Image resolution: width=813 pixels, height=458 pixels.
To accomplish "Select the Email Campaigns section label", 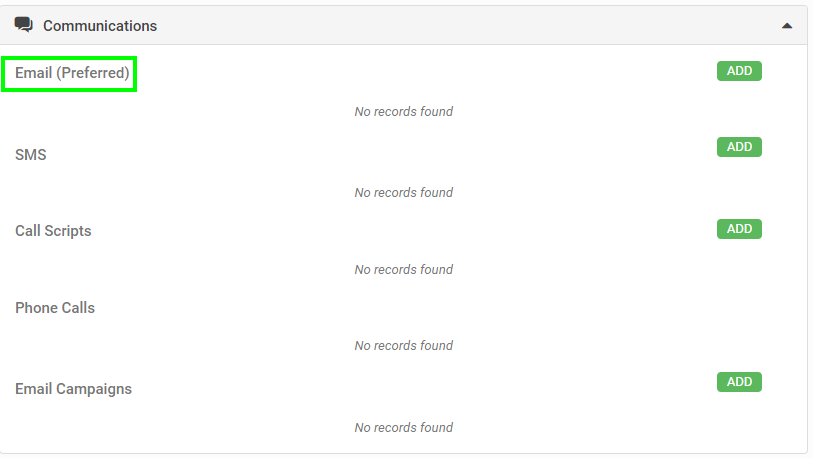I will point(73,389).
